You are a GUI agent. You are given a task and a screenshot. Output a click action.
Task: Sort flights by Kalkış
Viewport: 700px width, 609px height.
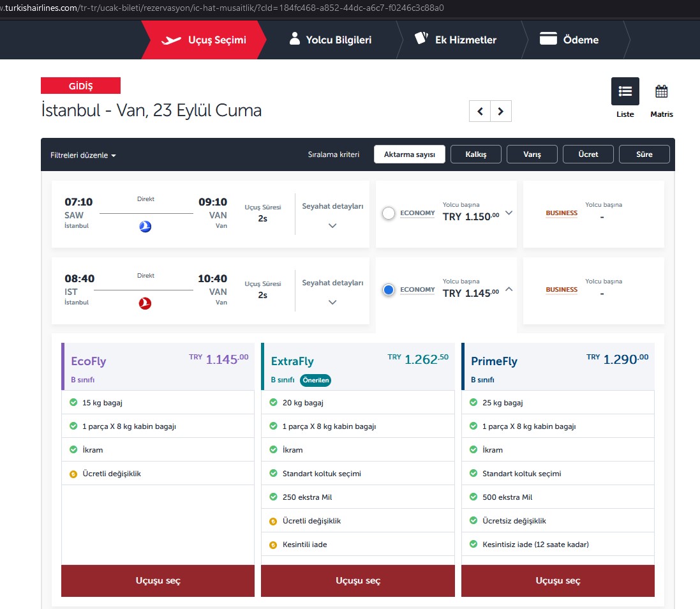point(476,154)
